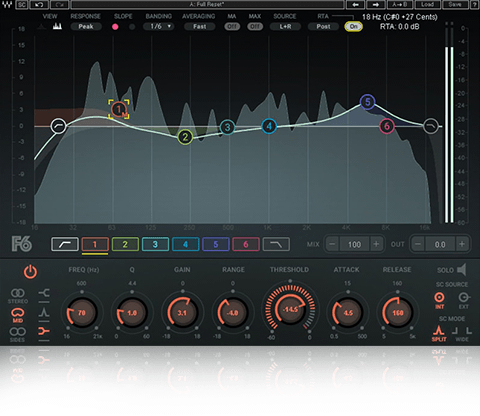Select the low shelf filter shape
Image resolution: width=480 pixels, height=416 pixels.
pyautogui.click(x=44, y=293)
